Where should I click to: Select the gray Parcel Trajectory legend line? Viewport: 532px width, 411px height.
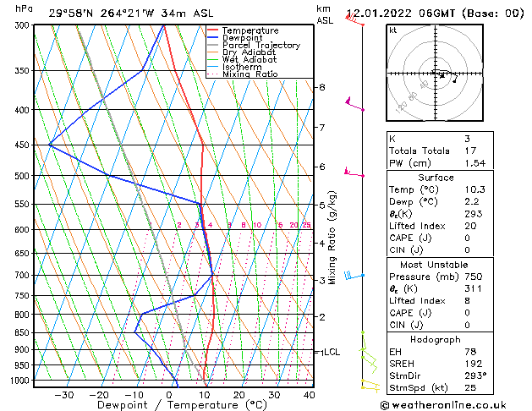click(x=212, y=45)
